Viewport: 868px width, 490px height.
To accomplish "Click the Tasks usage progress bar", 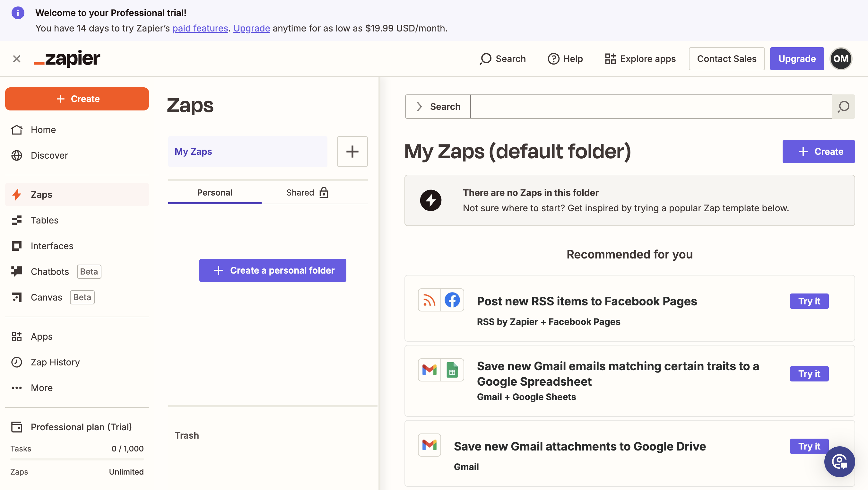I will point(77,459).
